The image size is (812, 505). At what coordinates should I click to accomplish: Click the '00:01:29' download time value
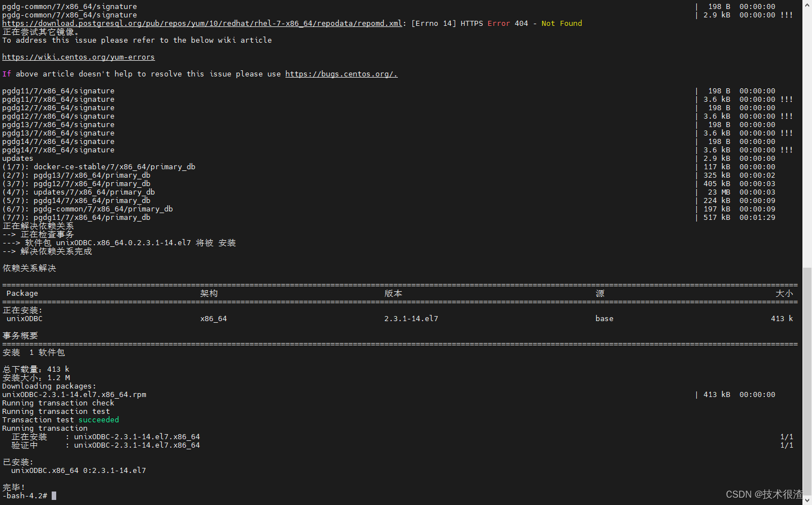pos(757,218)
